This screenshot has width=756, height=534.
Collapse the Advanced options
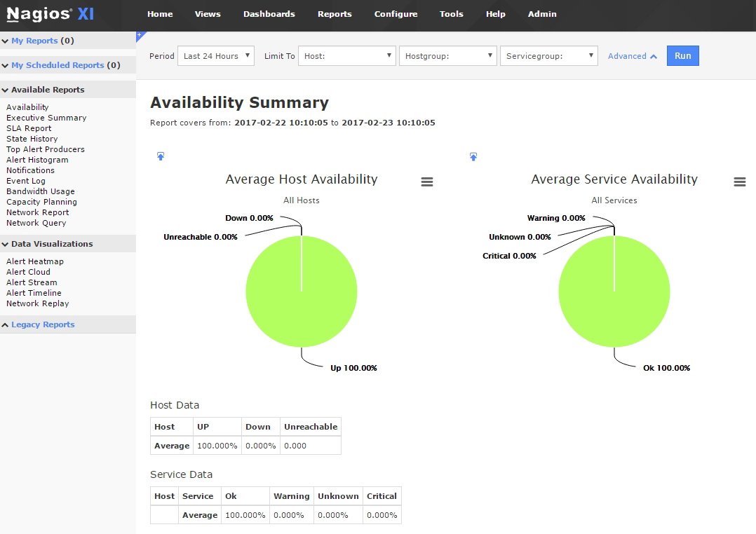[x=632, y=56]
